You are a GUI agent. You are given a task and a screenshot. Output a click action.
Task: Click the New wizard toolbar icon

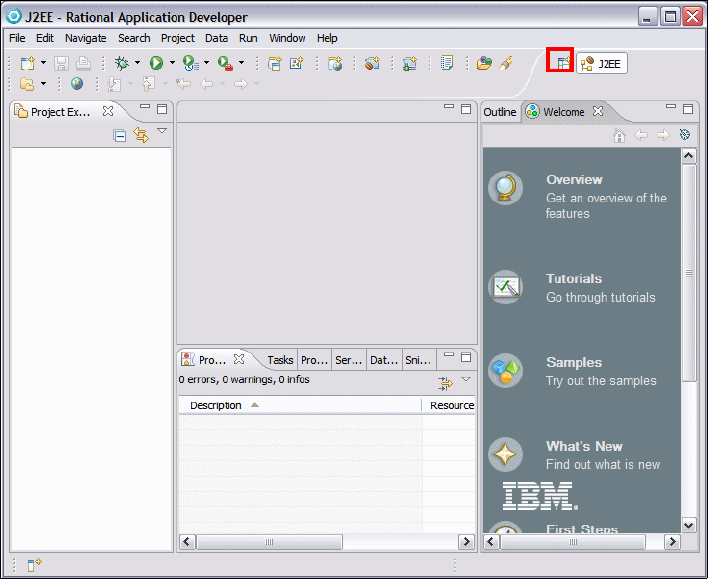pos(28,63)
